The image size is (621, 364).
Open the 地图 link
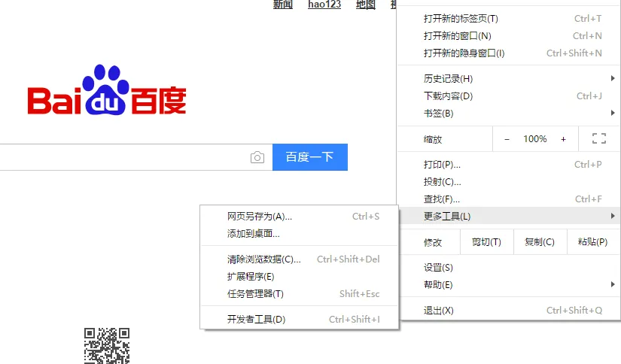366,5
